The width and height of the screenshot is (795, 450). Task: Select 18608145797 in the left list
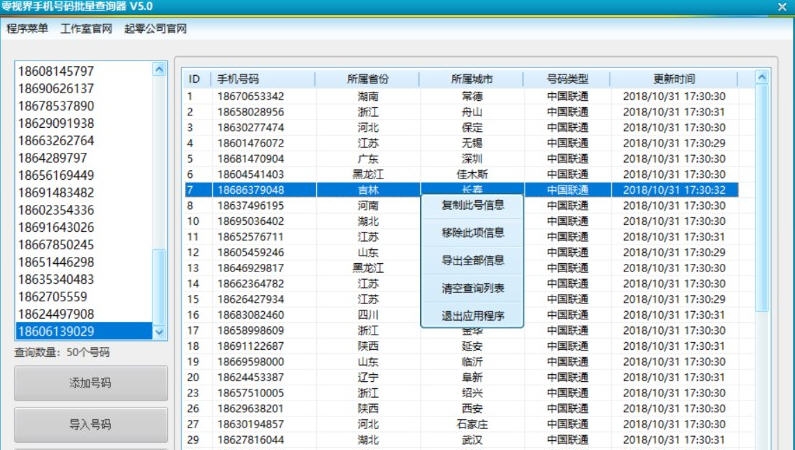pyautogui.click(x=84, y=71)
